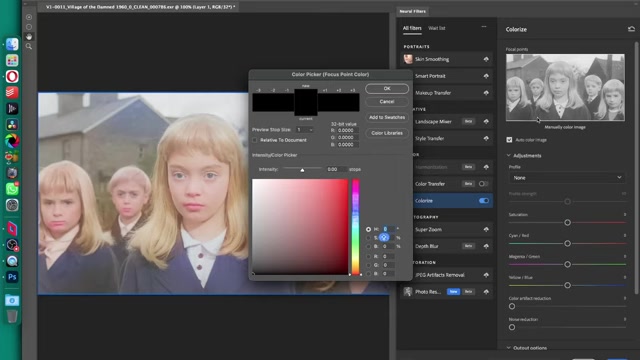Open the filters list more options menu
This screenshot has height=360, width=640.
[x=484, y=27]
